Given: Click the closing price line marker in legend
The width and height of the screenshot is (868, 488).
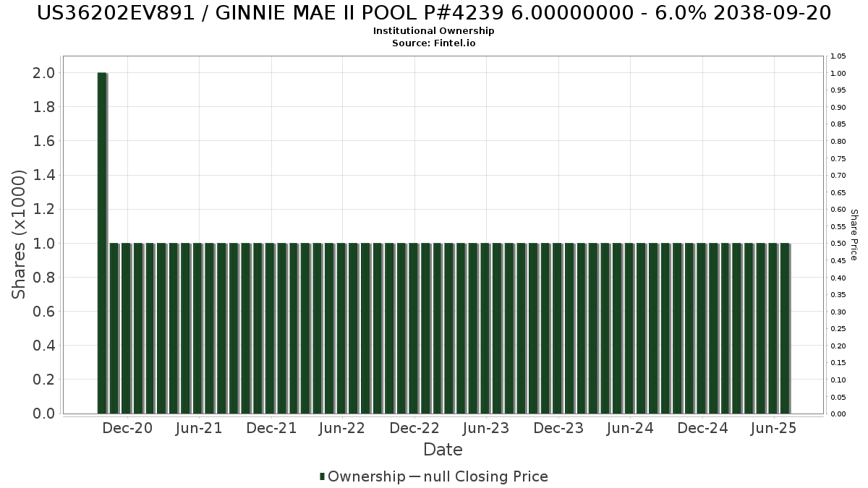Looking at the screenshot, I should coord(414,476).
